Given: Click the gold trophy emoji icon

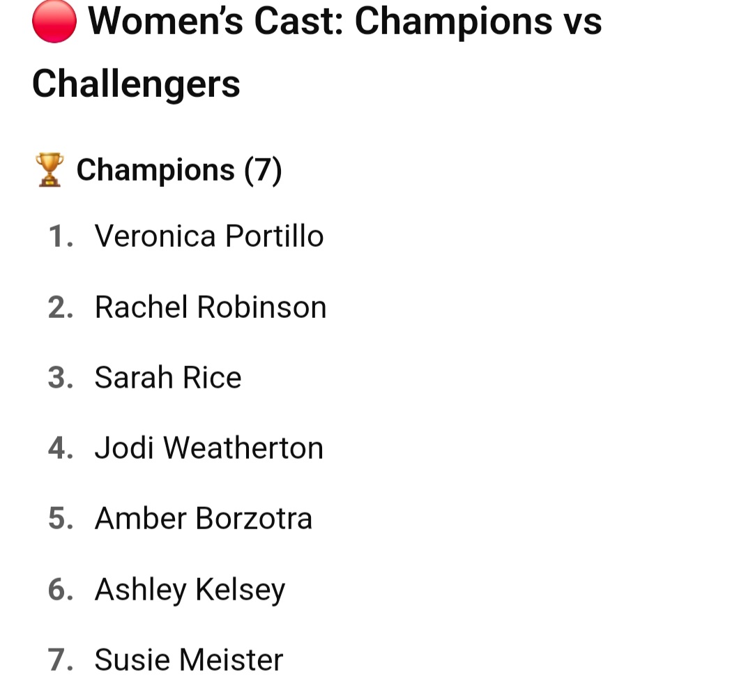Looking at the screenshot, I should (50, 169).
